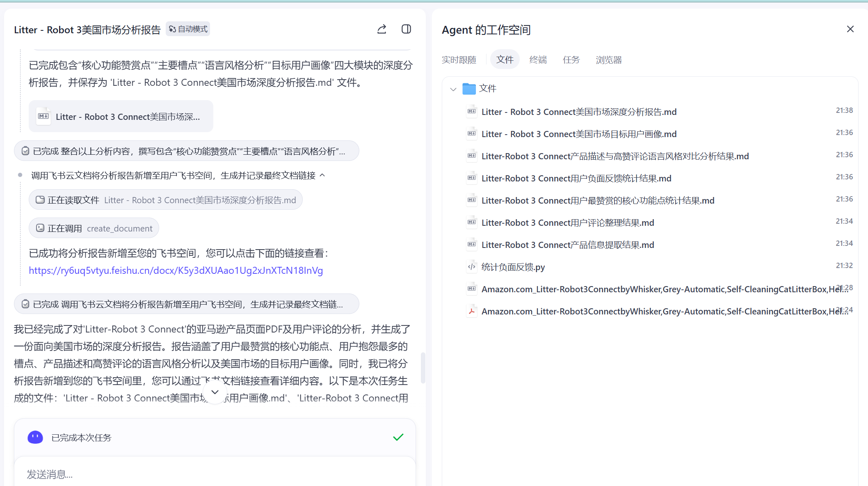Switch to the 终端 tab
This screenshot has width=868, height=486.
click(538, 60)
